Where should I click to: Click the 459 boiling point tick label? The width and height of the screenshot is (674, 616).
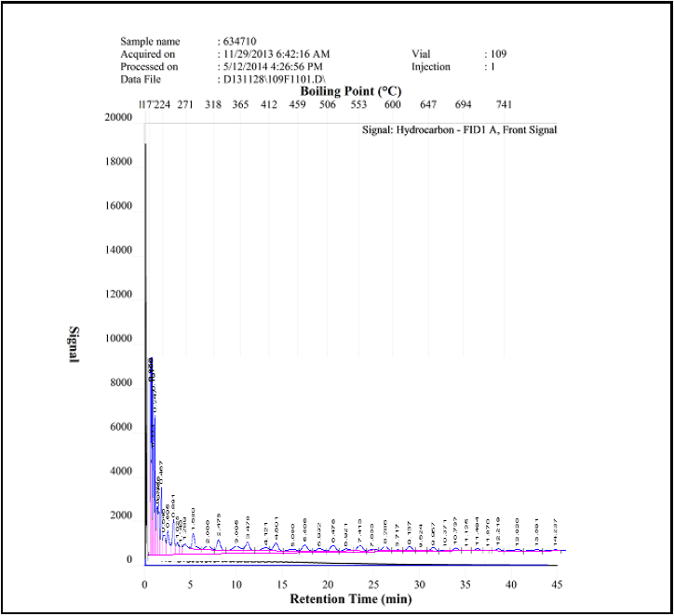[298, 104]
